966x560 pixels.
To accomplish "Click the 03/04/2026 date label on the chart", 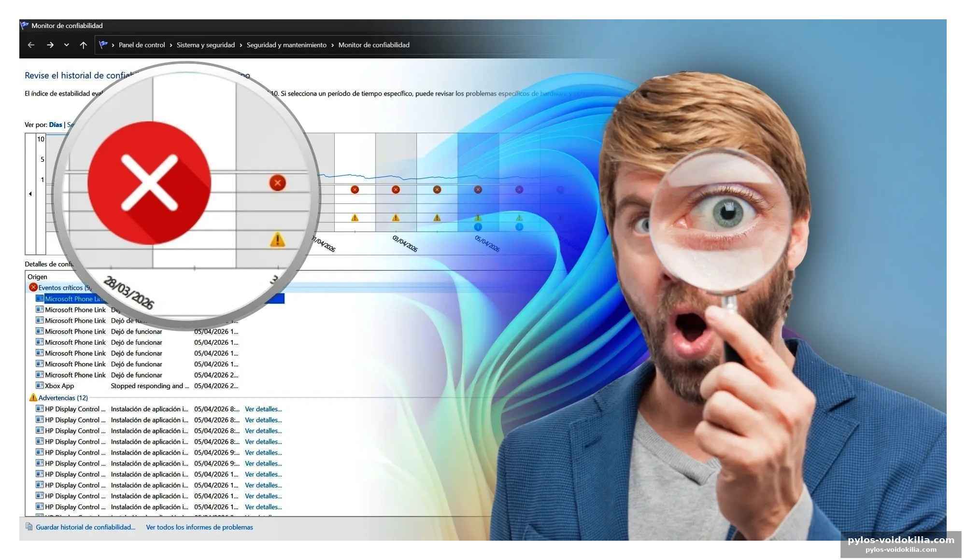I will [x=405, y=243].
